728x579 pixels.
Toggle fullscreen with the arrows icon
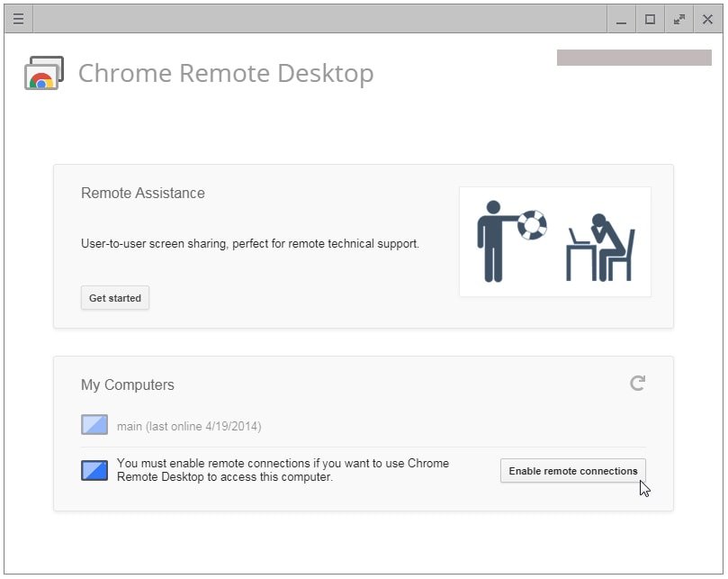point(679,19)
